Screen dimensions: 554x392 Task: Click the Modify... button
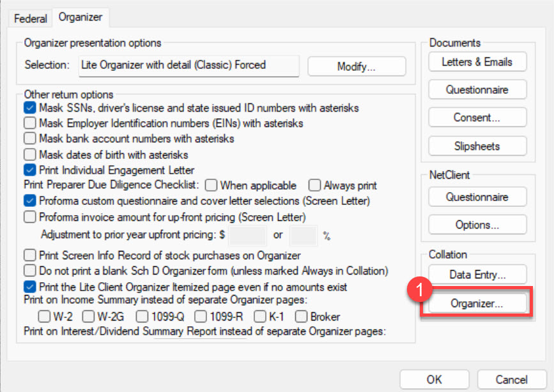click(x=357, y=66)
